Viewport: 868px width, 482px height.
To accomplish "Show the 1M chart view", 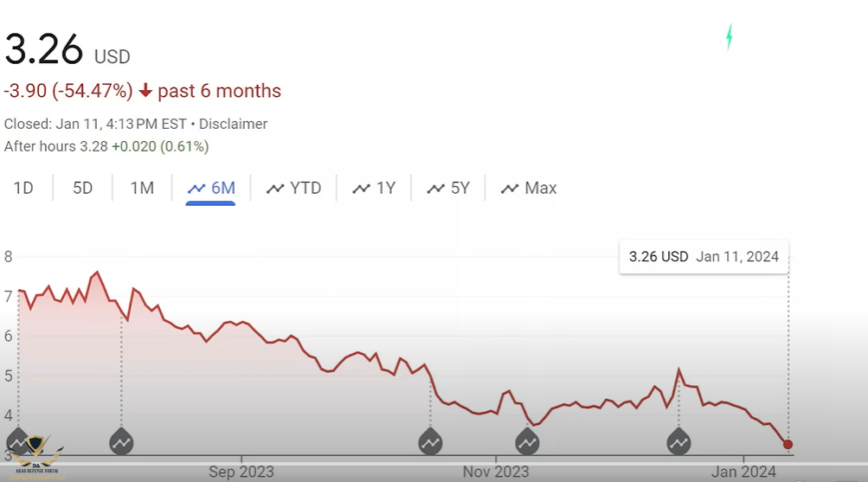I will tap(142, 188).
